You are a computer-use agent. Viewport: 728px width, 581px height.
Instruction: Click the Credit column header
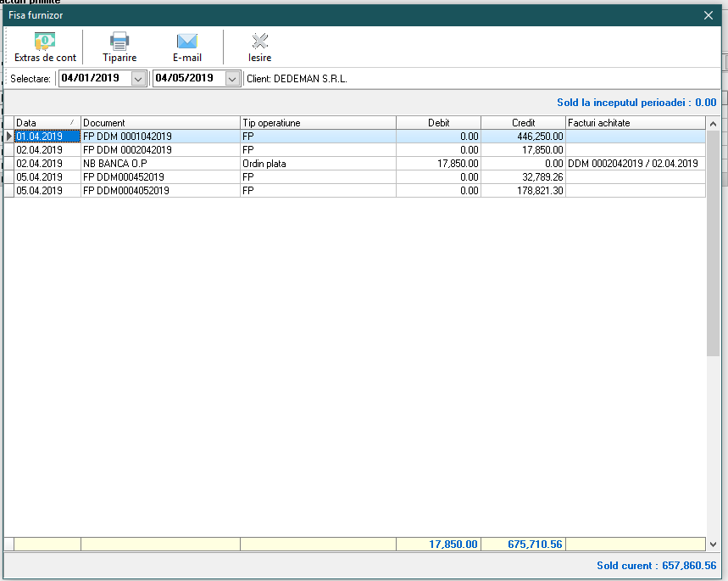(523, 123)
